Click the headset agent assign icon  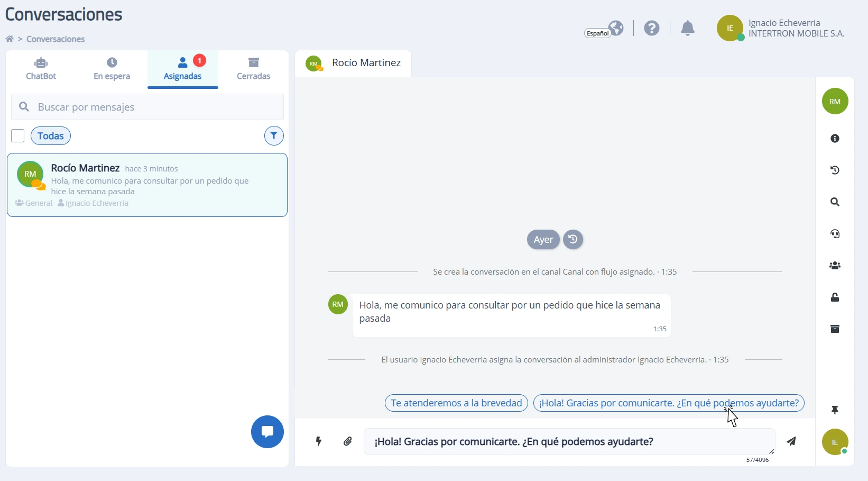point(835,234)
